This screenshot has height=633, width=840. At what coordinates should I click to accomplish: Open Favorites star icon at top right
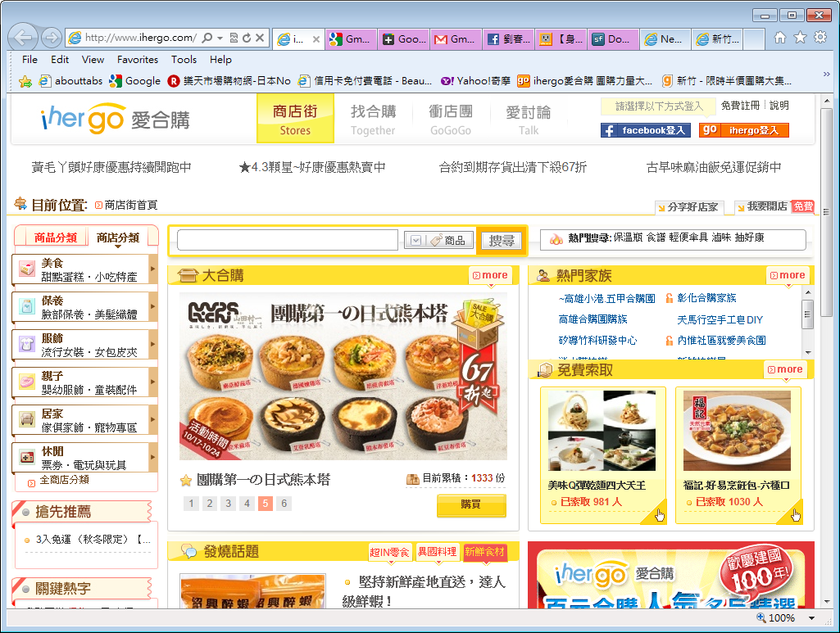pyautogui.click(x=800, y=38)
